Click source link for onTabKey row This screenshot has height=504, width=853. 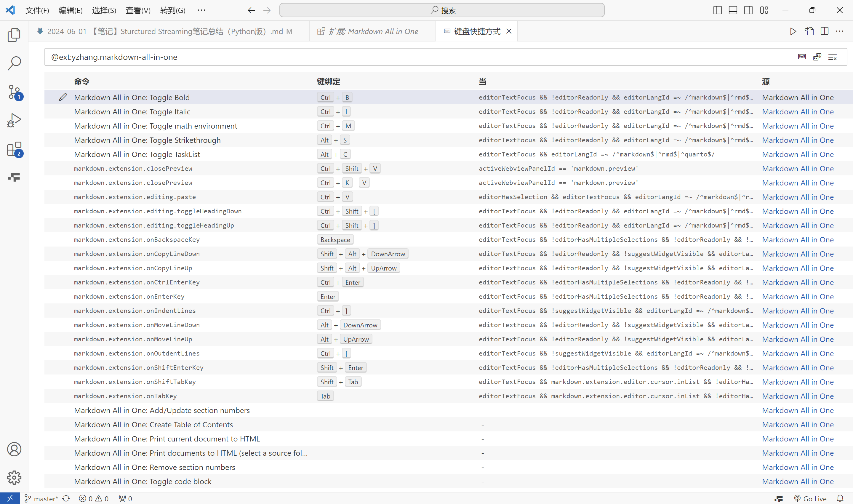[x=798, y=396]
